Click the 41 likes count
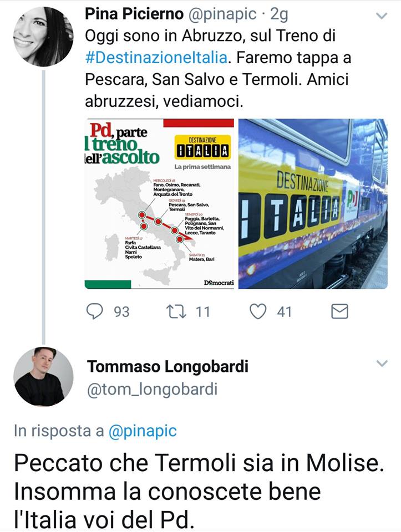This screenshot has height=532, width=401. click(x=284, y=312)
